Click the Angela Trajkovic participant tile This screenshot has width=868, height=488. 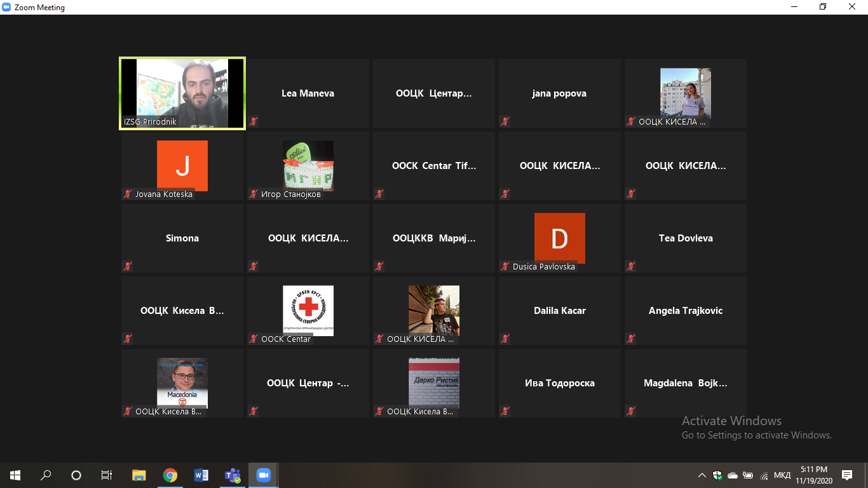[686, 311]
